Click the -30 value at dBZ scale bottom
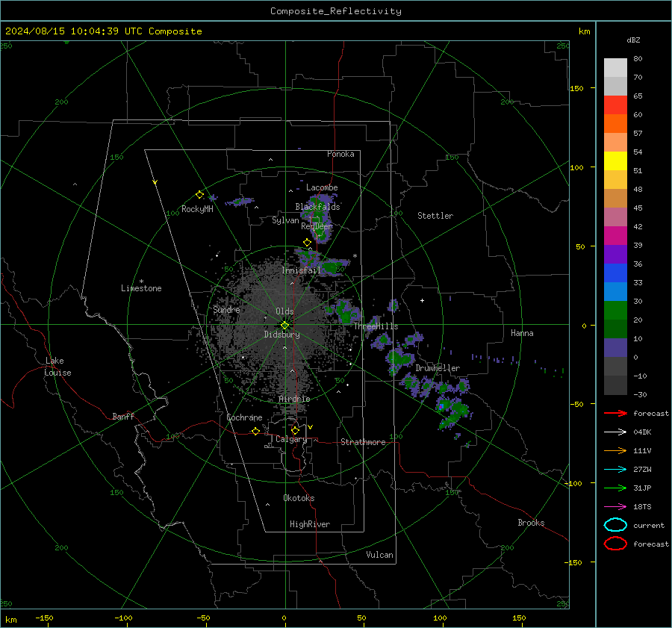The width and height of the screenshot is (672, 628). click(x=640, y=394)
